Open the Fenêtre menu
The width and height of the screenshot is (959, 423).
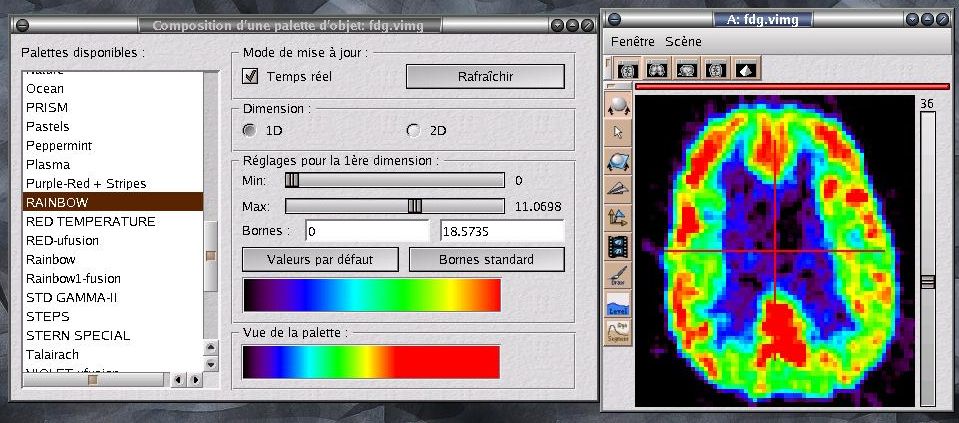[x=632, y=42]
